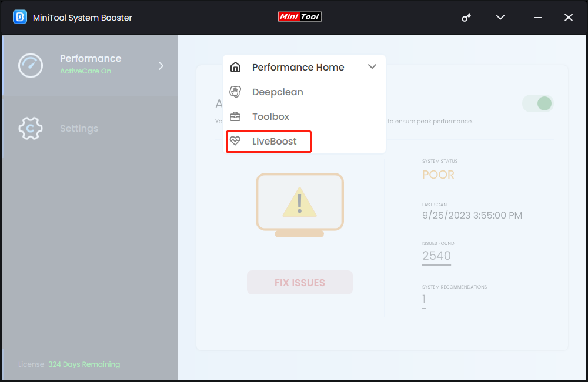Select Performance Home in dropdown menu

coord(298,67)
